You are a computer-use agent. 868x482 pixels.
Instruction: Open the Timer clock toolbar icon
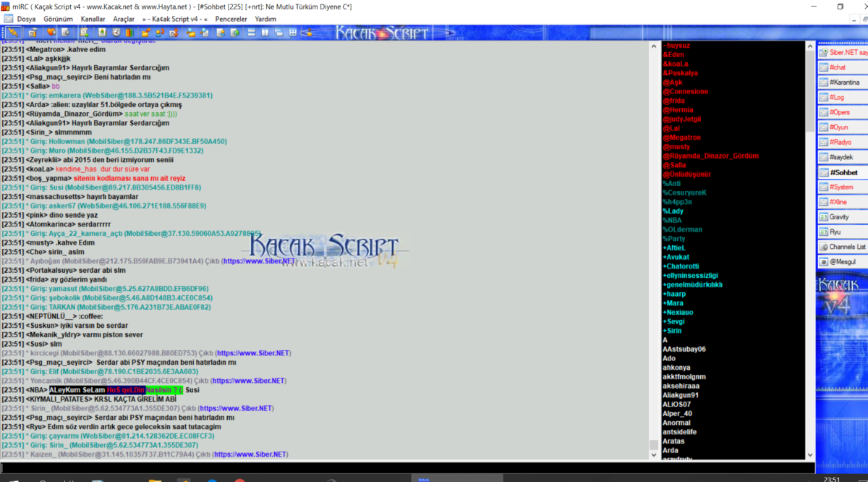[116, 33]
